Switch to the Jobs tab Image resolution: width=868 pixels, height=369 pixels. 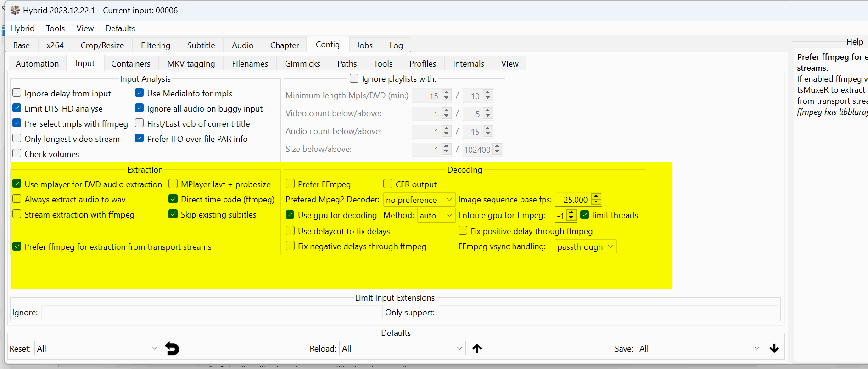coord(364,45)
